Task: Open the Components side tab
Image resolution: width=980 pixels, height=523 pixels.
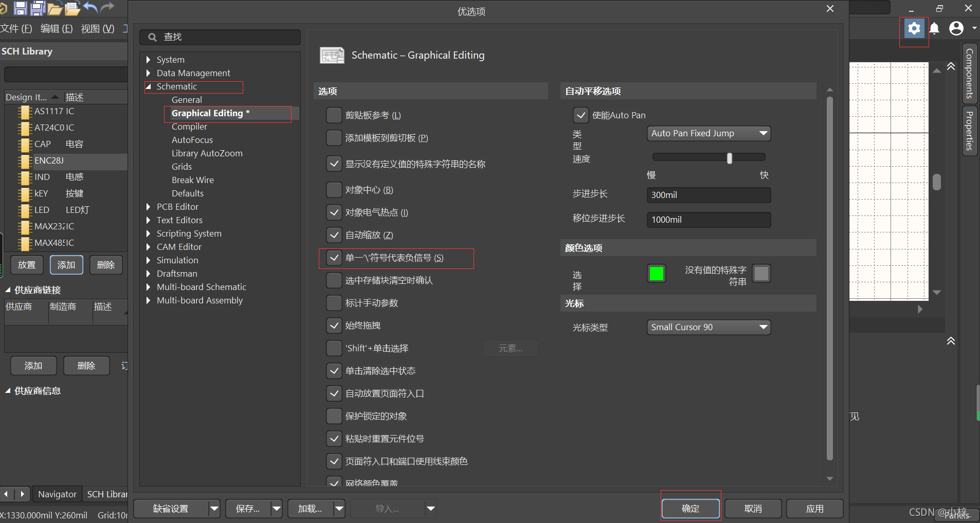Action: [970, 74]
